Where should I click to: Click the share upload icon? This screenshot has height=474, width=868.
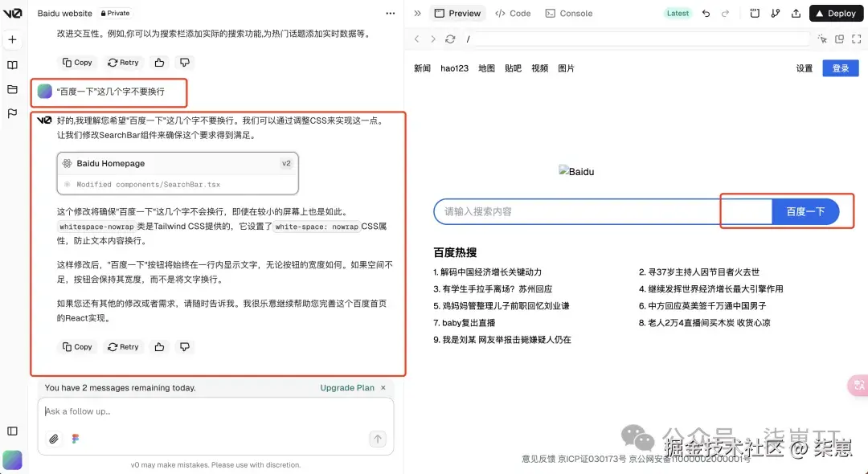click(796, 14)
